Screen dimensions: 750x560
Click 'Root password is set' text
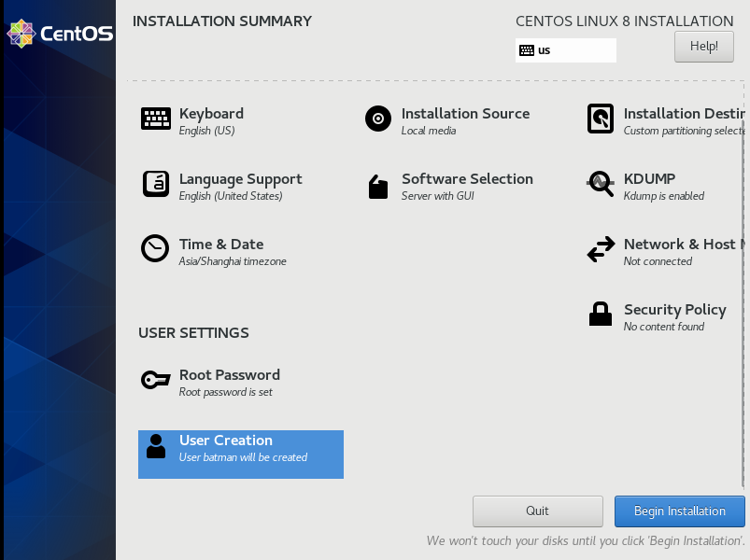click(x=226, y=392)
